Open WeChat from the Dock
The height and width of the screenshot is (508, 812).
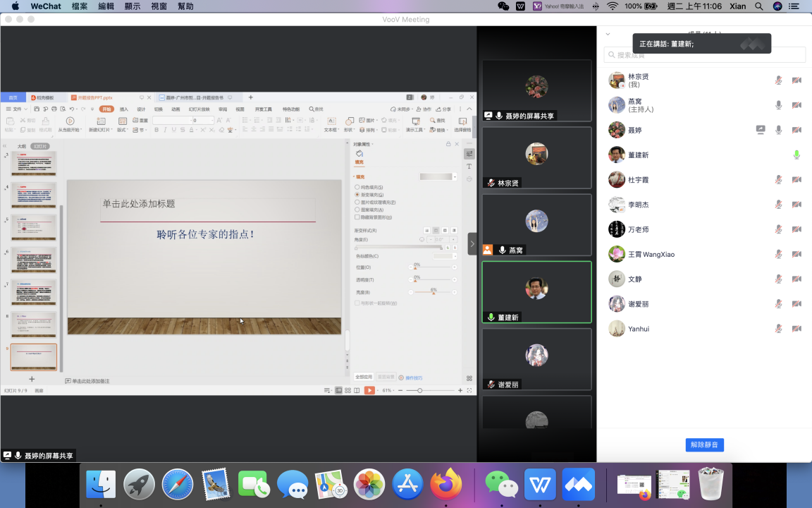501,485
